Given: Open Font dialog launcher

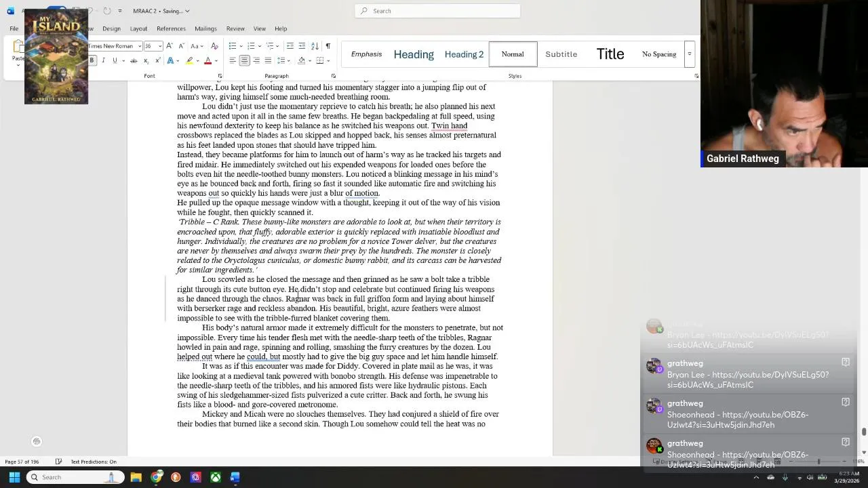Looking at the screenshot, I should [220, 76].
